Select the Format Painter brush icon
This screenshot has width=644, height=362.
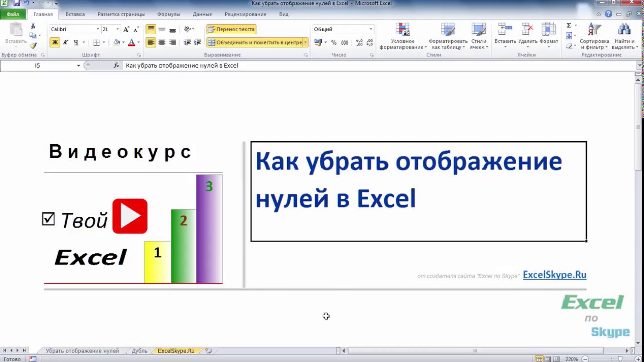pos(33,45)
